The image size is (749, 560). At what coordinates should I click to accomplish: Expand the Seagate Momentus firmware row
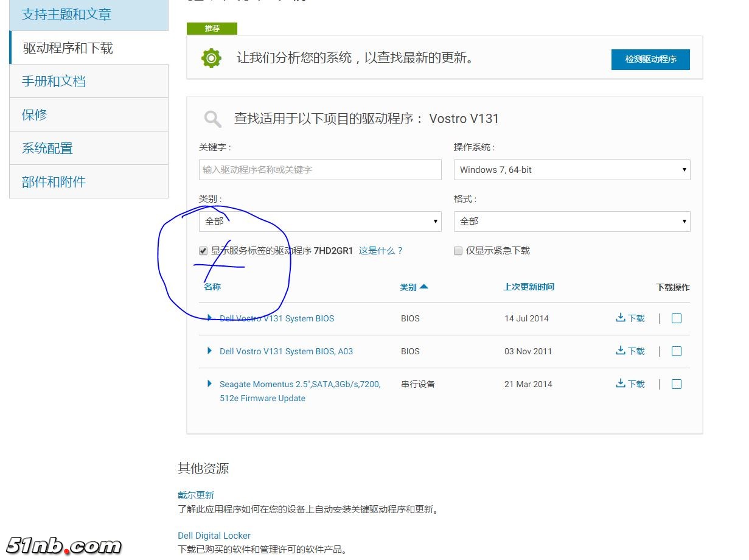point(210,383)
